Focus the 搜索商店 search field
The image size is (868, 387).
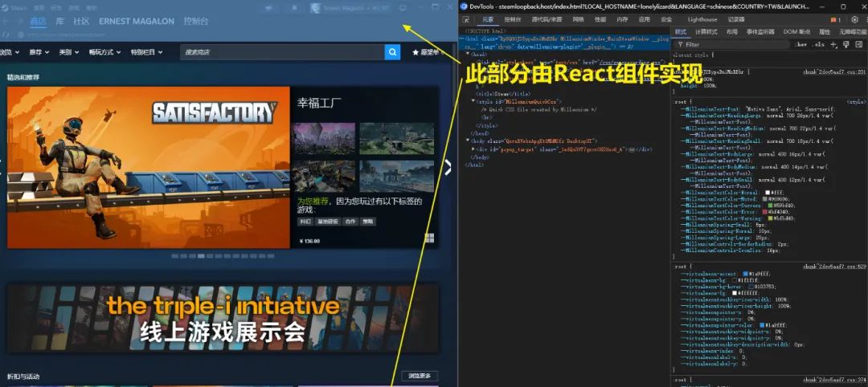click(x=282, y=52)
